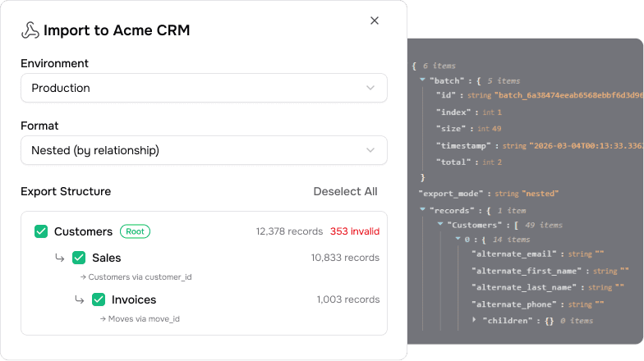
Task: Click the "alternate_first_name" key in JSON viewer
Action: point(527,271)
